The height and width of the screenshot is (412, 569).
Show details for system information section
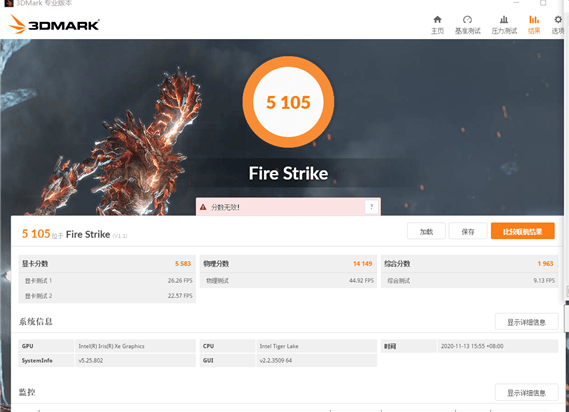(x=527, y=322)
